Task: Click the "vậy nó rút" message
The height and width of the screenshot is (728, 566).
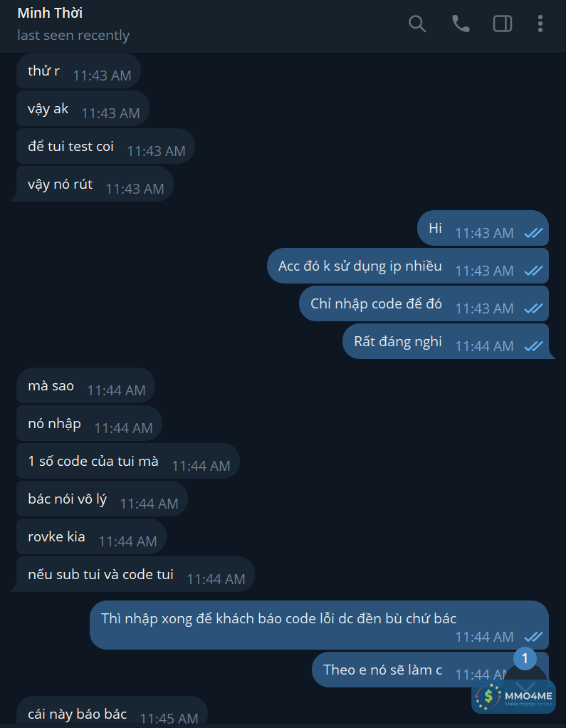Action: [x=61, y=184]
